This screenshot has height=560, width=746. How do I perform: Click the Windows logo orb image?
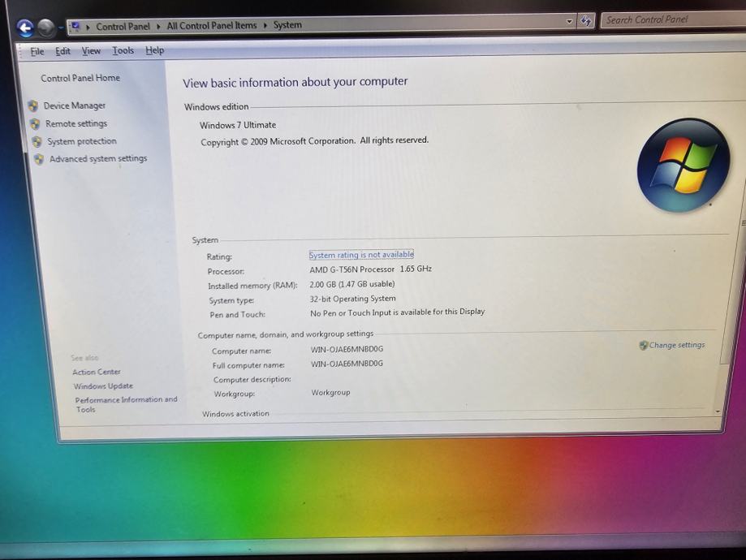pyautogui.click(x=683, y=165)
